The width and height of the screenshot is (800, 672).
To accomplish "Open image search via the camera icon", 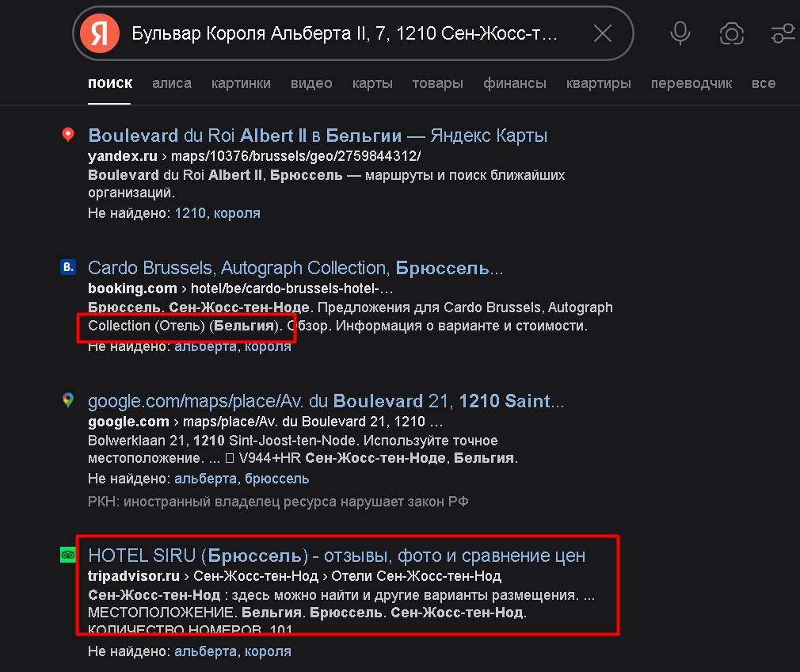I will (x=732, y=34).
